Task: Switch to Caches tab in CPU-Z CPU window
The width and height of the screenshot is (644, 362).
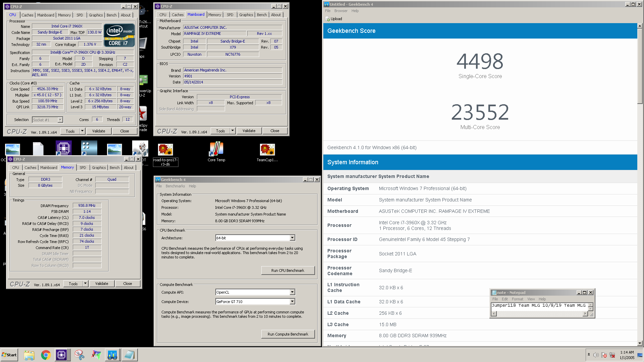Action: point(28,15)
